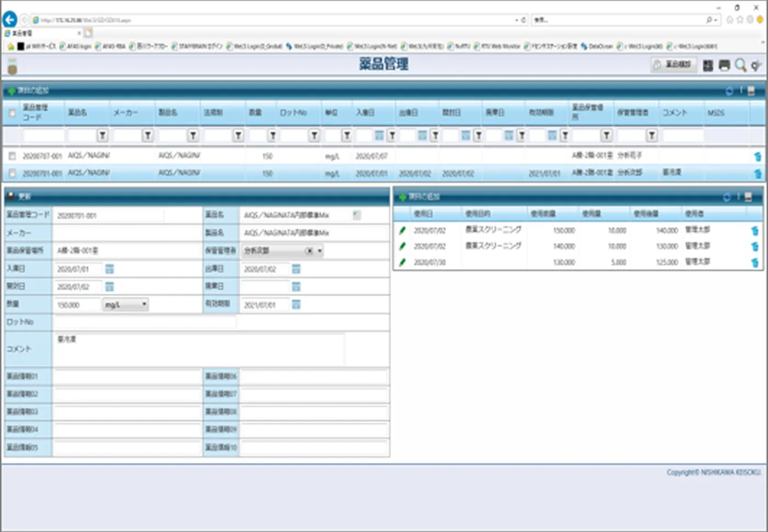This screenshot has width=768, height=532.
Task: Click the save icon in the 更新 panel title
Action: [x=12, y=196]
